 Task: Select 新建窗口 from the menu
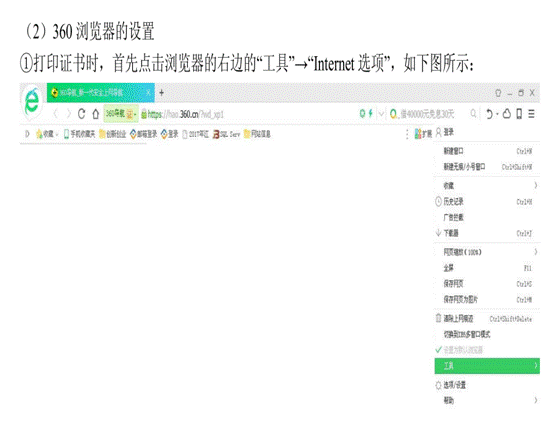[487, 151]
